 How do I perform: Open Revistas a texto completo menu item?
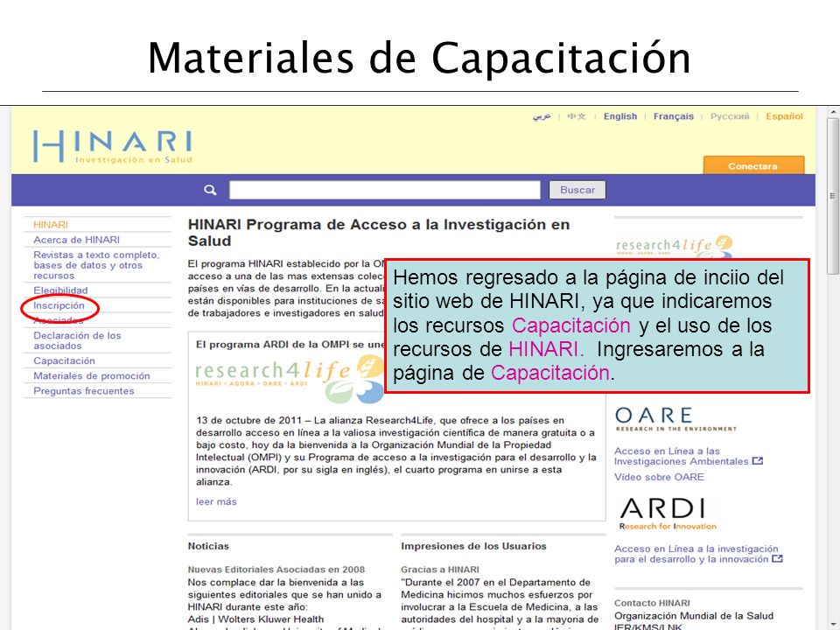tap(96, 265)
